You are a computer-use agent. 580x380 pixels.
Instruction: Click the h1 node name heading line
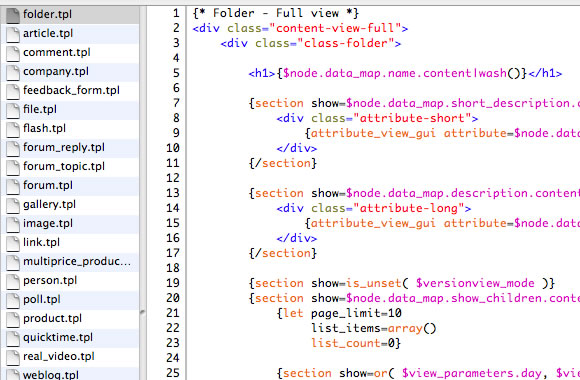(405, 73)
